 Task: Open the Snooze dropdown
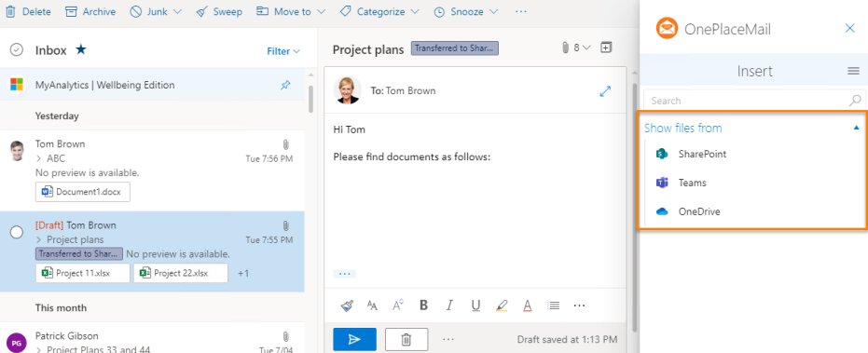(466, 11)
